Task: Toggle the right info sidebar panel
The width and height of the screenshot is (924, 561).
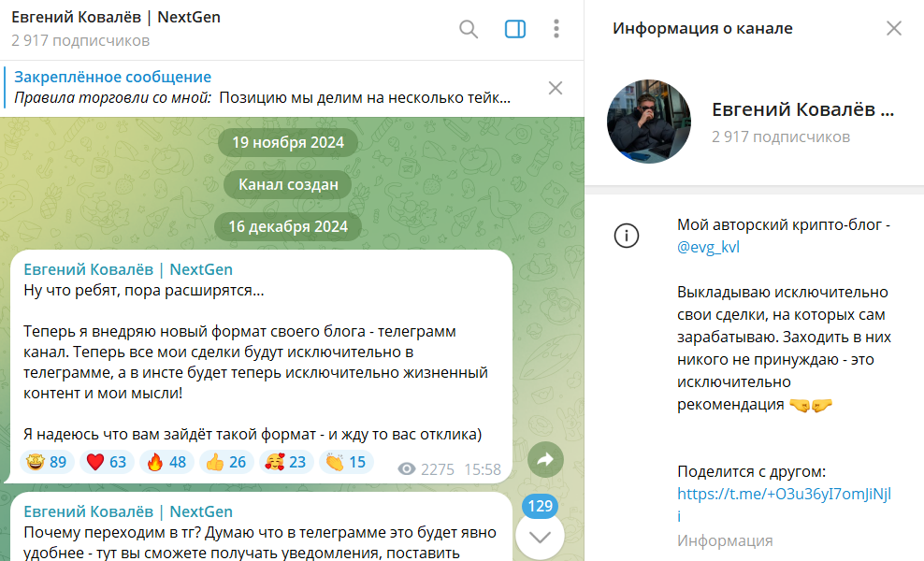Action: [515, 29]
